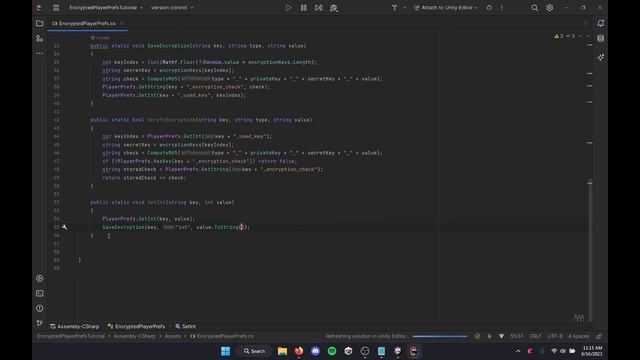Click EncryptedPlayerPrefs.cs in navigation path
640x360 pixels.
222,336
